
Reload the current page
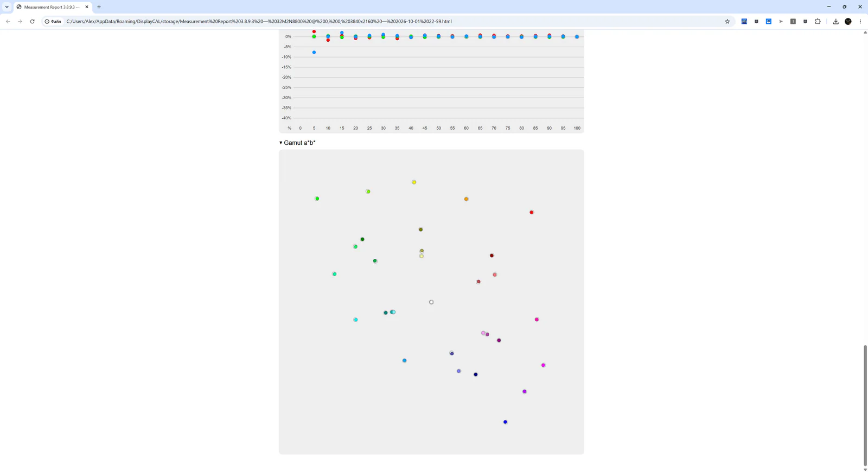tap(33, 21)
